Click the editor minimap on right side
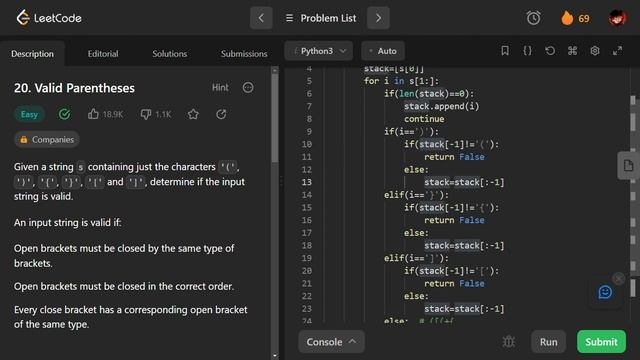 [x=633, y=196]
